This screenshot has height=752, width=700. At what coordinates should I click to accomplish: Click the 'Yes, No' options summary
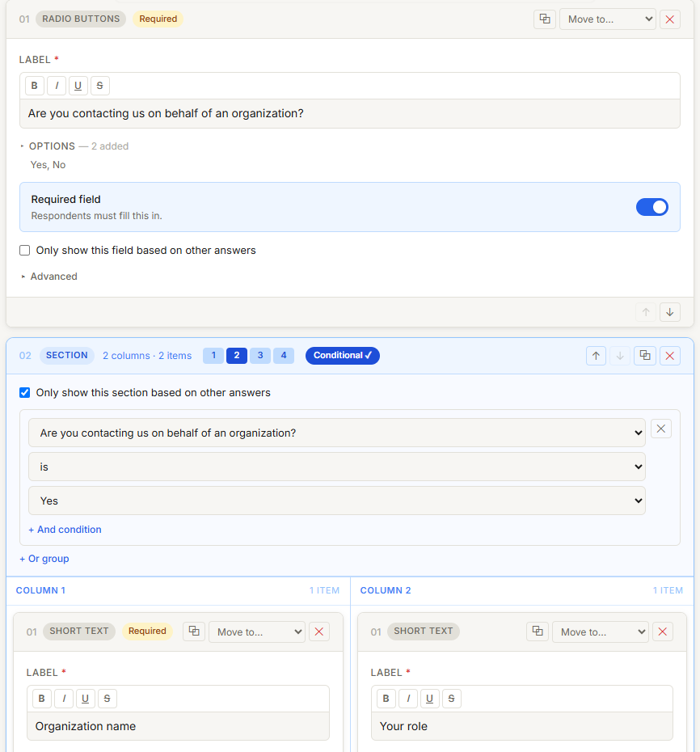(x=48, y=165)
